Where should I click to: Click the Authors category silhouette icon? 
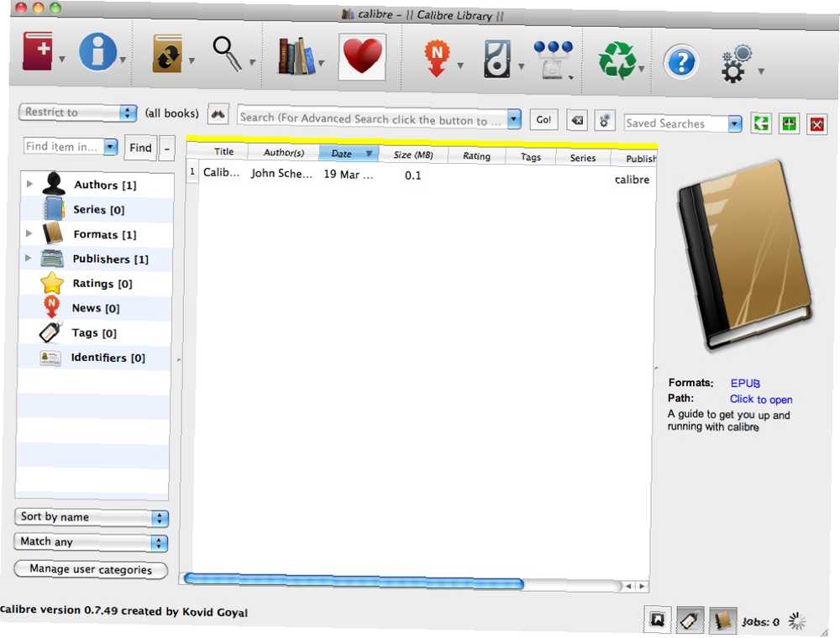point(54,184)
